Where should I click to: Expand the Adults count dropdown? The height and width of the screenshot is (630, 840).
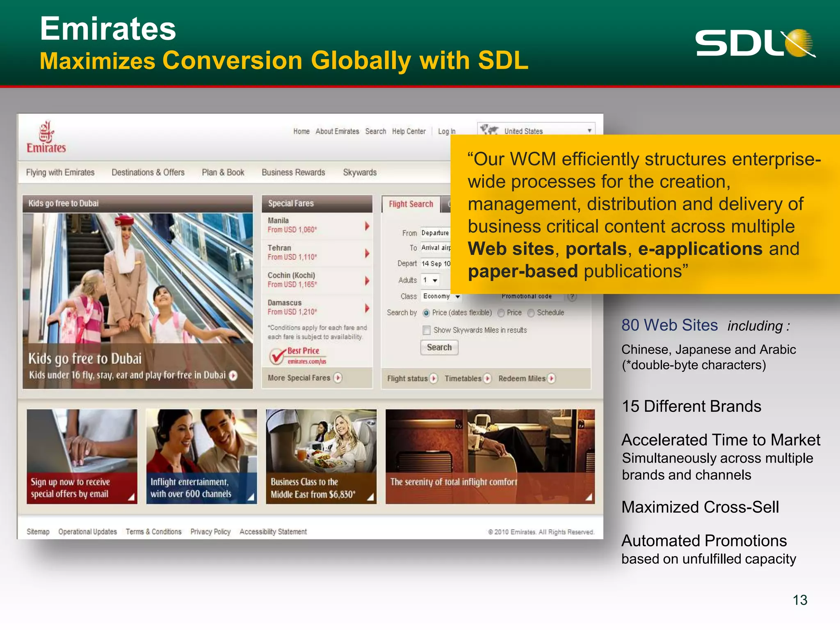point(435,281)
